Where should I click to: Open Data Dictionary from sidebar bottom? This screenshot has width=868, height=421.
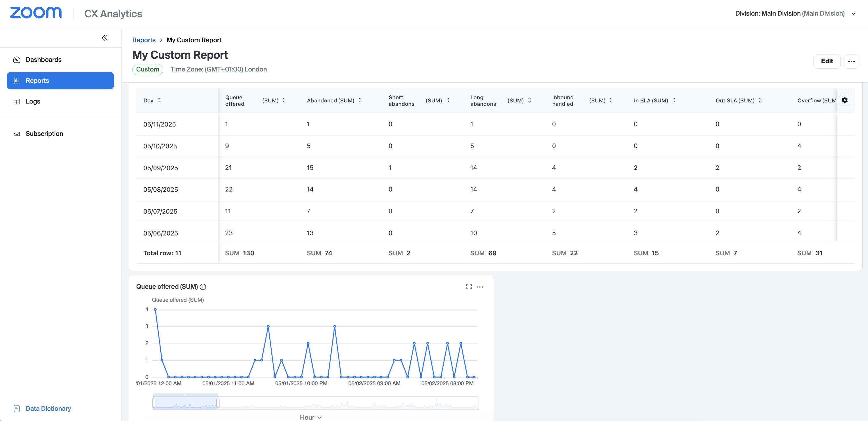click(48, 409)
